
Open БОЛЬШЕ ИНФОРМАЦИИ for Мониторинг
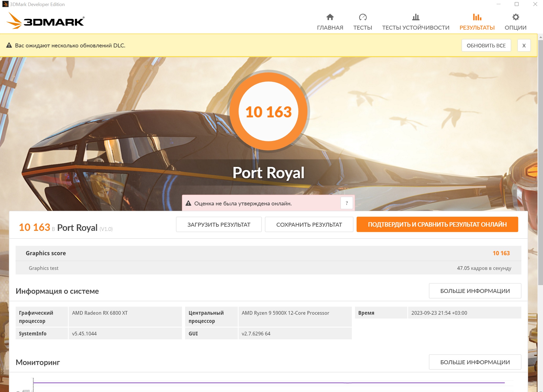click(475, 362)
